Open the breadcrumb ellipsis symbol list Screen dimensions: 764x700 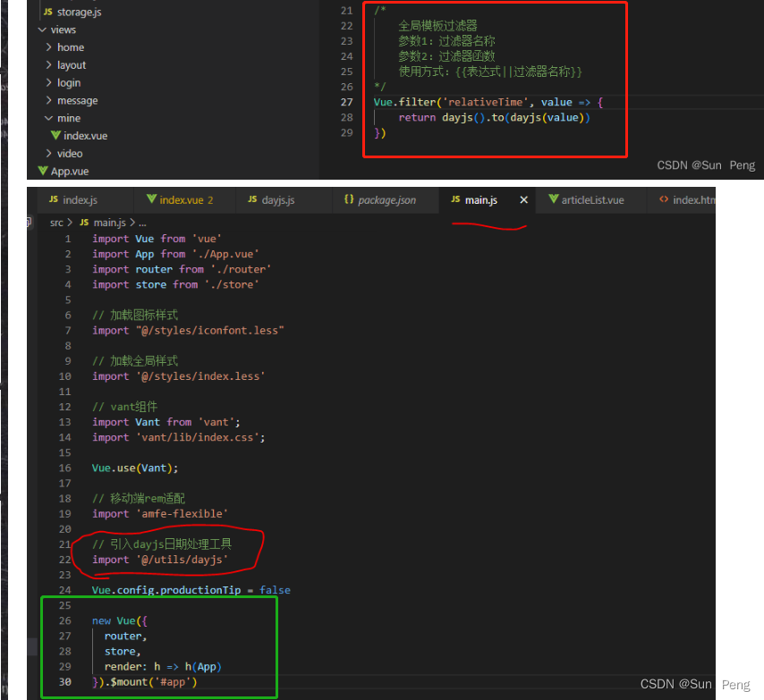[x=142, y=223]
